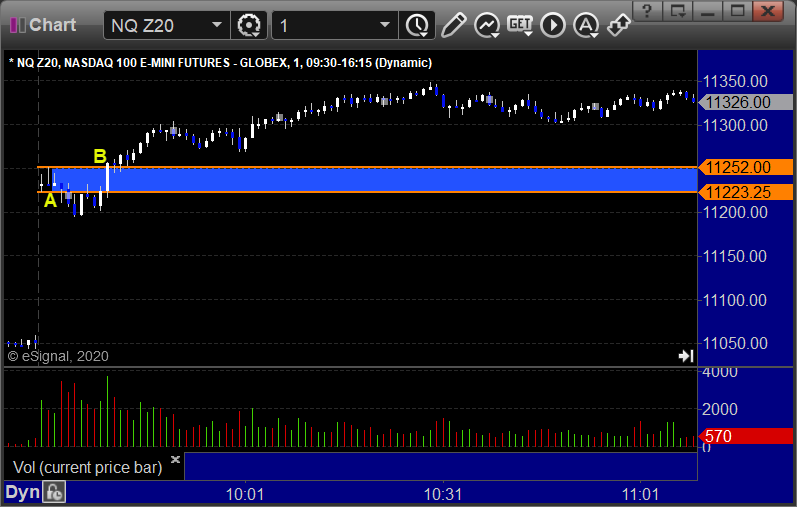Click the orange 11252.00 price marker
This screenshot has height=507, width=797.
click(746, 167)
